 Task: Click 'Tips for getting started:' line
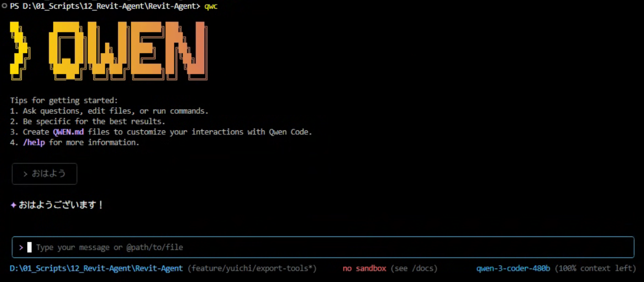(x=64, y=100)
